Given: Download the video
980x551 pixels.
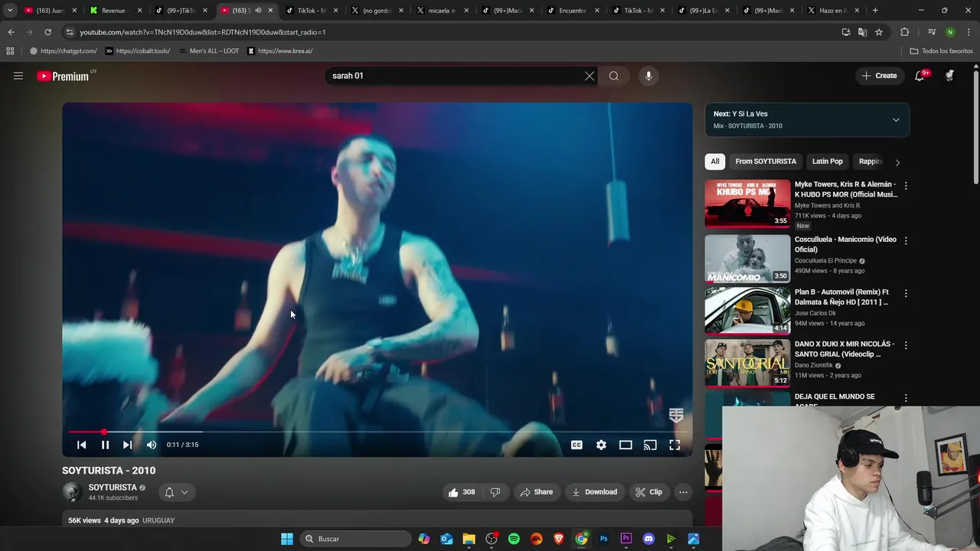Looking at the screenshot, I should pyautogui.click(x=594, y=492).
